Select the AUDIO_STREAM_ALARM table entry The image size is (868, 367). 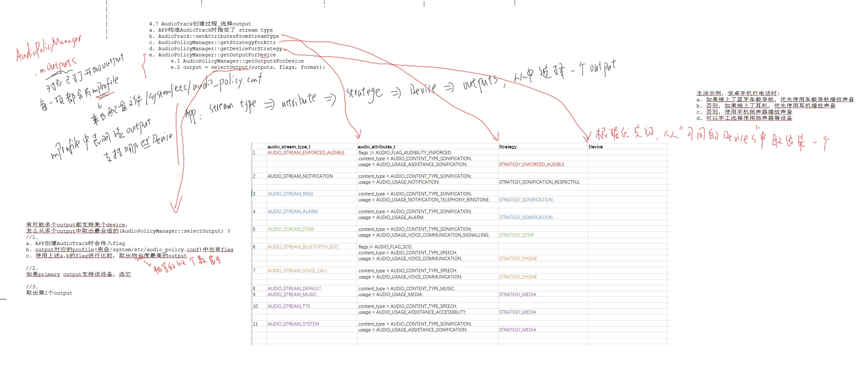click(292, 212)
